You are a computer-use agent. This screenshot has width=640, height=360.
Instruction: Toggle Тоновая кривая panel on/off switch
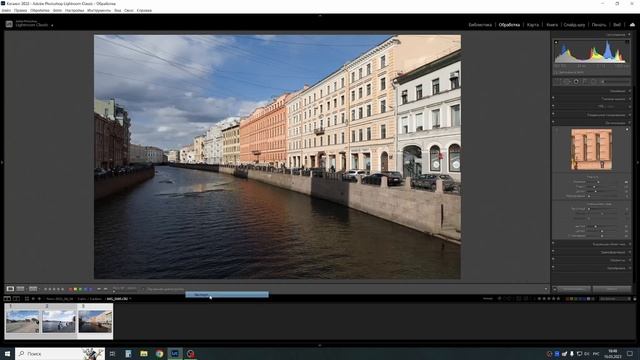[553, 98]
